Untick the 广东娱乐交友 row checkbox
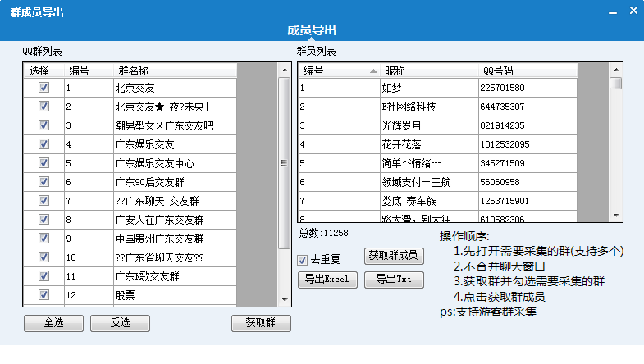 pos(43,144)
